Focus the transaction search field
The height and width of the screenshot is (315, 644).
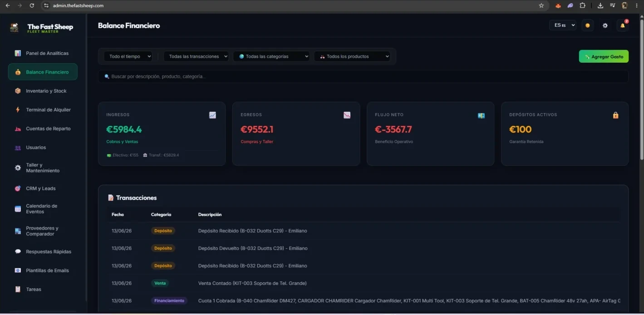point(363,76)
